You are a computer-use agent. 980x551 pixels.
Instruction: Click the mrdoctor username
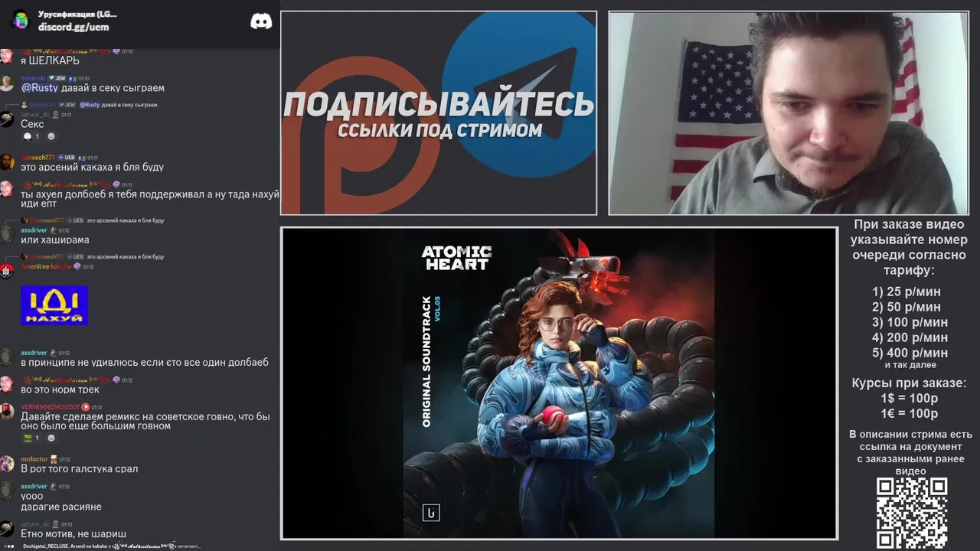pyautogui.click(x=34, y=460)
